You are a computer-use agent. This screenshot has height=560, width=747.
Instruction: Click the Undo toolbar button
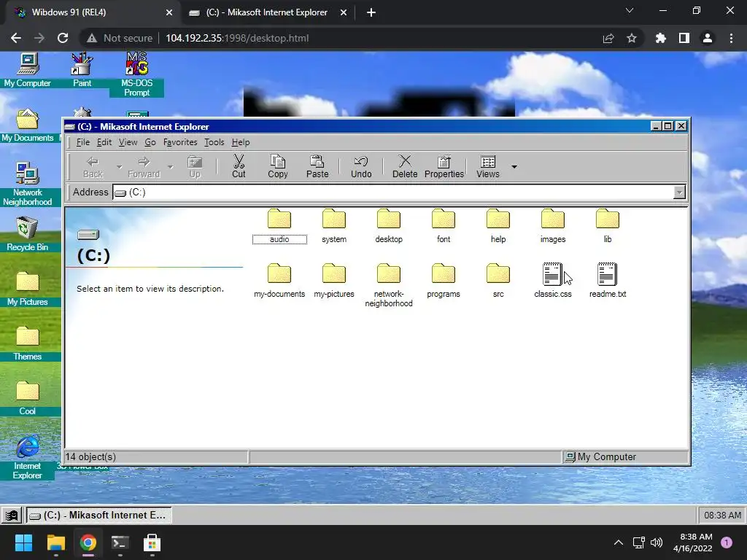click(361, 166)
